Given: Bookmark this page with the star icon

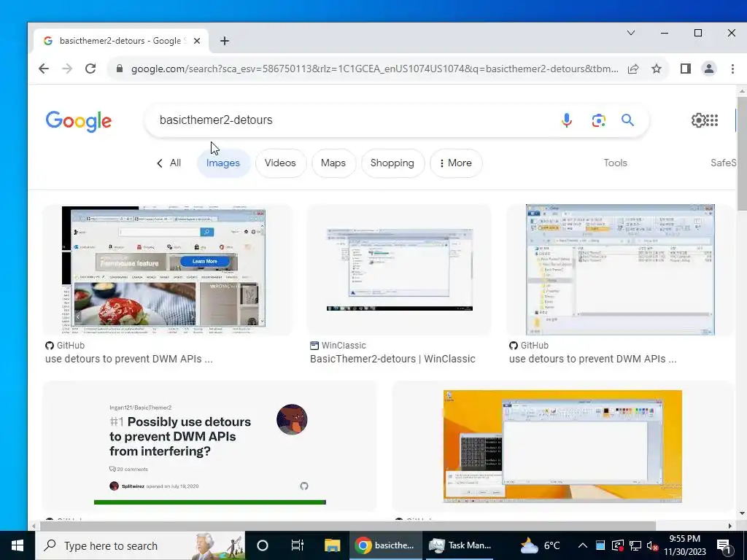Looking at the screenshot, I should click(x=657, y=69).
